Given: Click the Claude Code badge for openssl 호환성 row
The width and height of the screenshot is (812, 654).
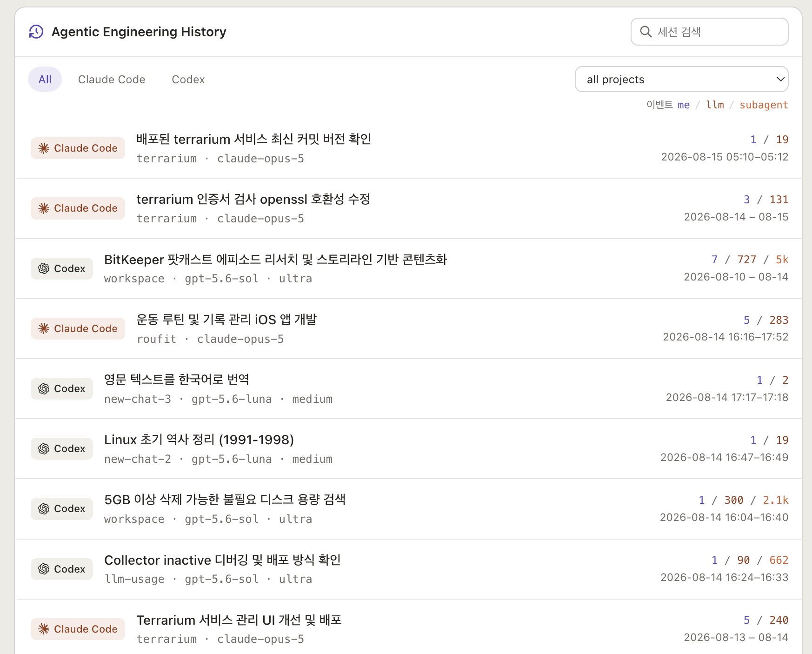Looking at the screenshot, I should pos(78,208).
